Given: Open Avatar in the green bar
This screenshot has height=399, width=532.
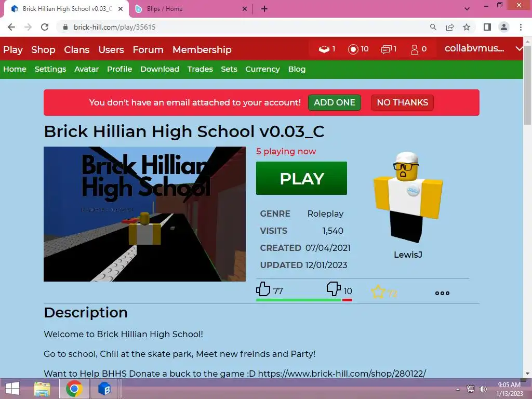Looking at the screenshot, I should pyautogui.click(x=87, y=69).
